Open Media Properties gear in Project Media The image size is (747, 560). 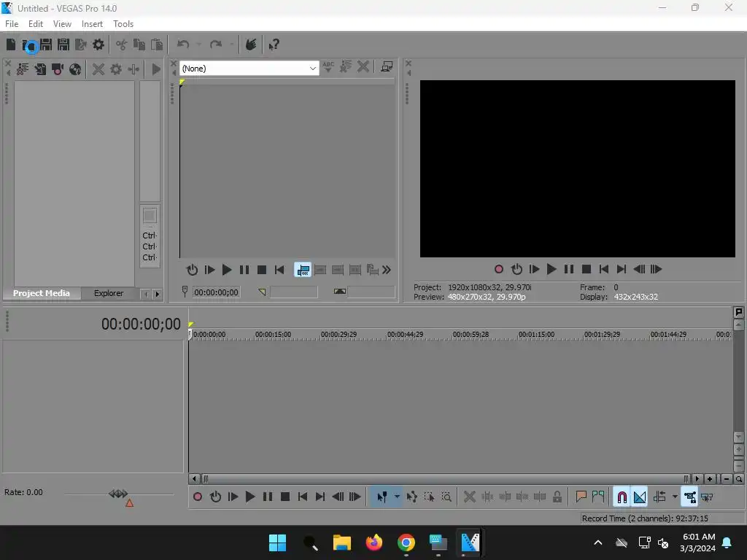pos(116,69)
